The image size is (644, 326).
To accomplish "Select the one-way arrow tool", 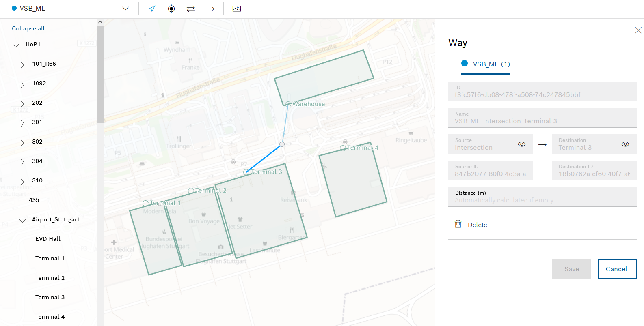I will coord(210,9).
